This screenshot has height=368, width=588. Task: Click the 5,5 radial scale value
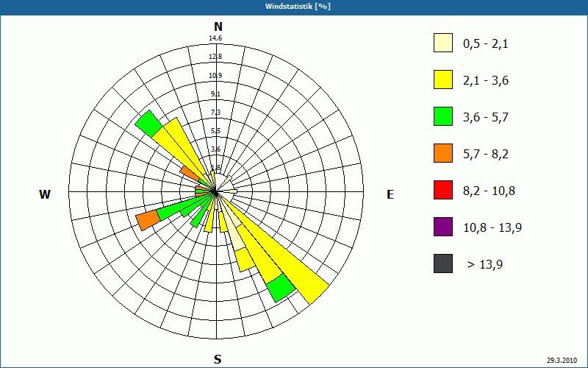(x=215, y=131)
